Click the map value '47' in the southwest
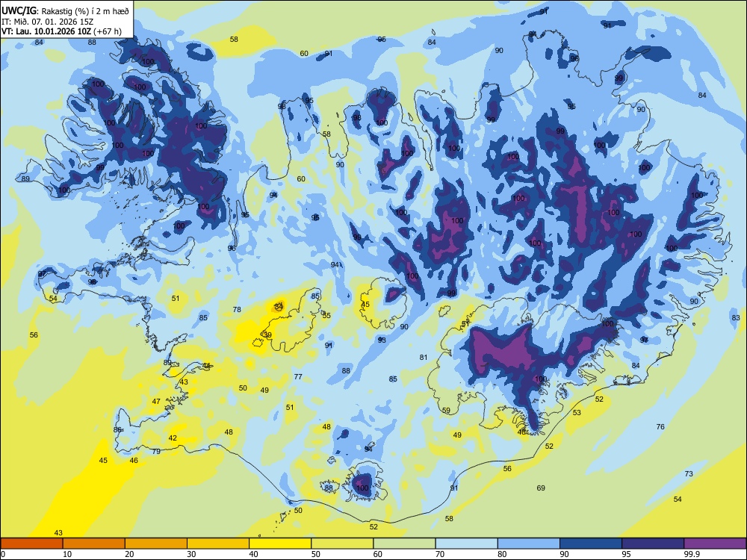This screenshot has width=747, height=560. click(156, 402)
